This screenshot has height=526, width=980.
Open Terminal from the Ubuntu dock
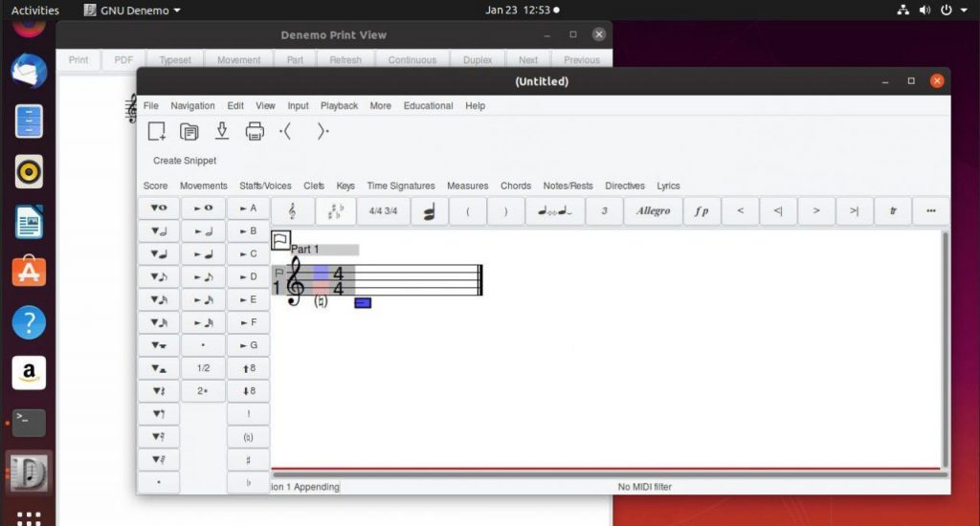pyautogui.click(x=29, y=423)
